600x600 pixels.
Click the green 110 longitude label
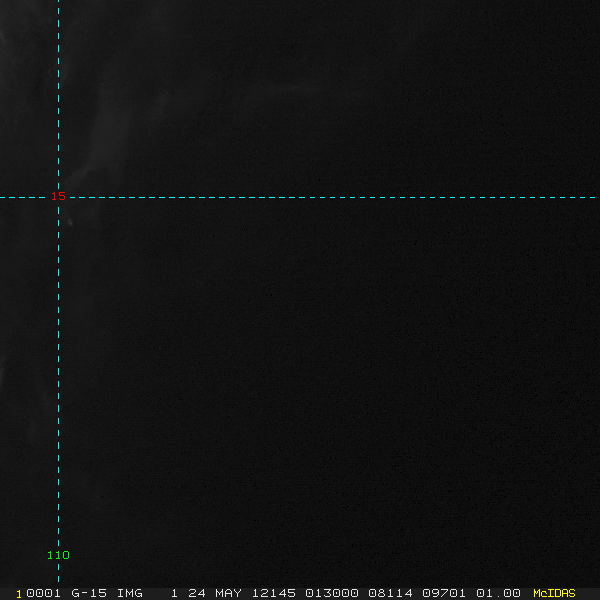coord(58,555)
